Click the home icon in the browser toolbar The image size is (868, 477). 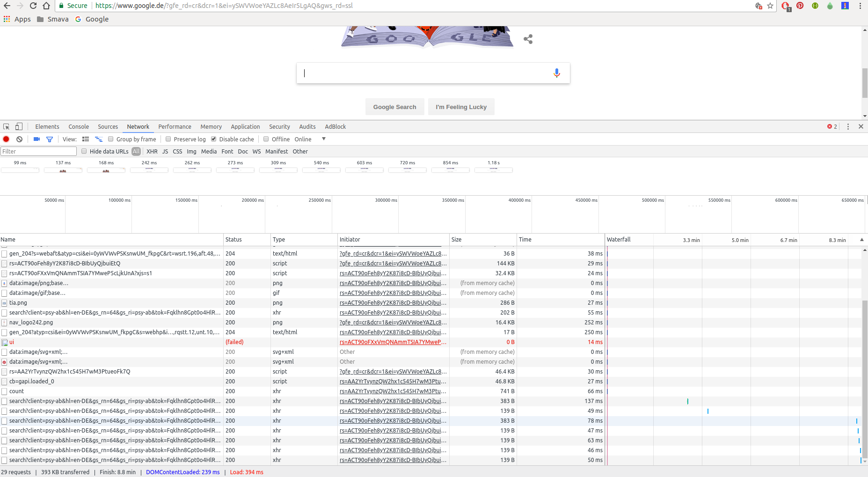tap(46, 6)
